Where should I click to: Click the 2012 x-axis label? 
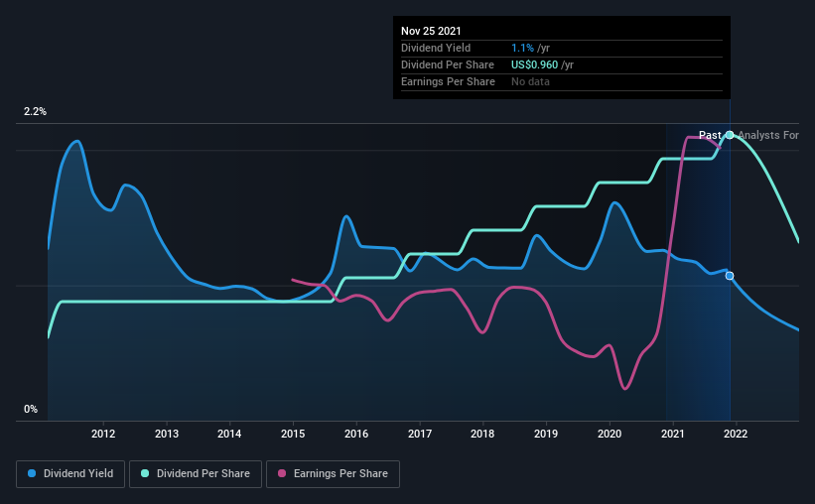coord(103,434)
